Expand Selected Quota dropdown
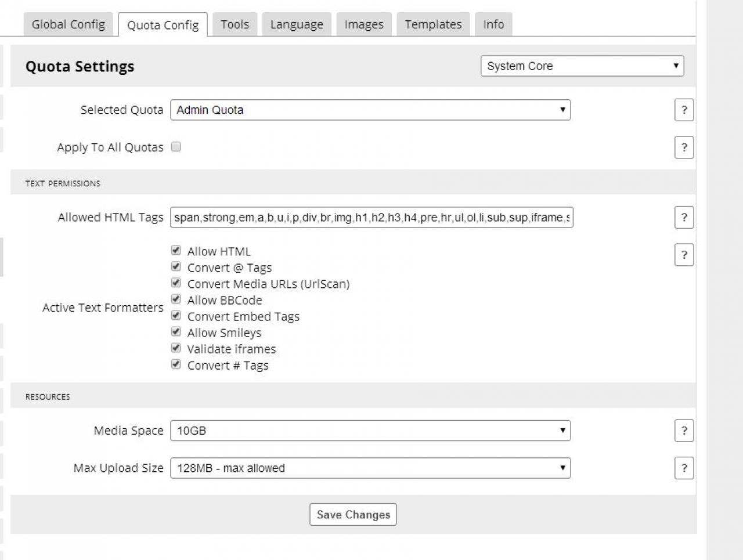 [370, 110]
